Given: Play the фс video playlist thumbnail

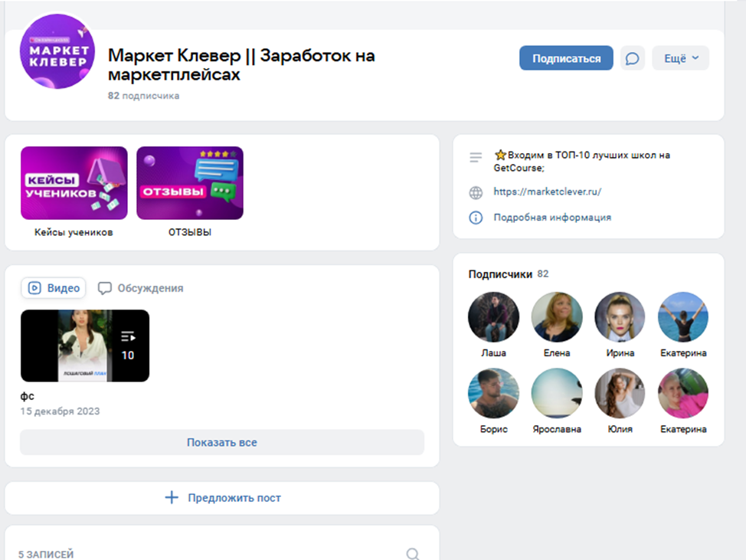Looking at the screenshot, I should click(85, 345).
